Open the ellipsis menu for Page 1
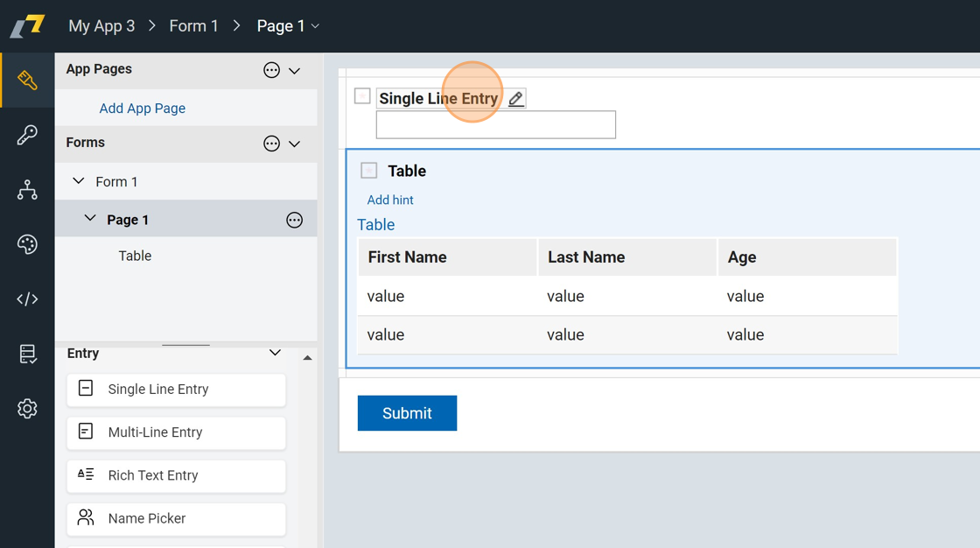The width and height of the screenshot is (980, 548). point(294,221)
